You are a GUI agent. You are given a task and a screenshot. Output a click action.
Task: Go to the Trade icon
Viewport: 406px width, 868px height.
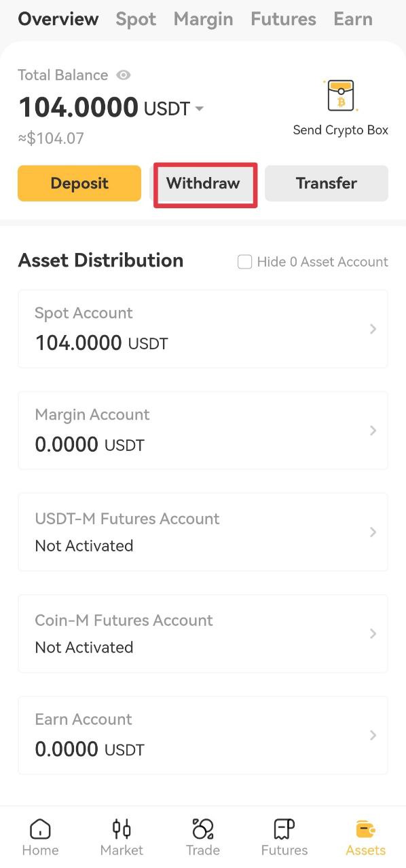(x=203, y=829)
